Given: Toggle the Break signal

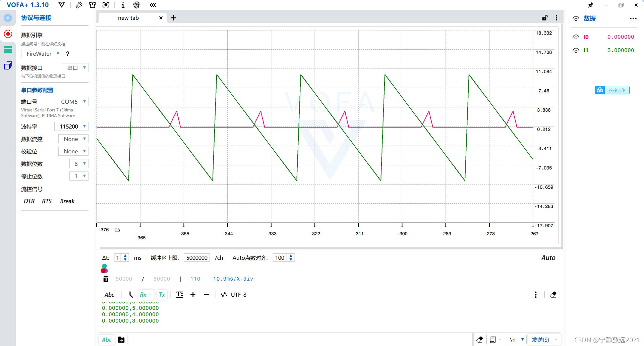Looking at the screenshot, I should click(67, 201).
